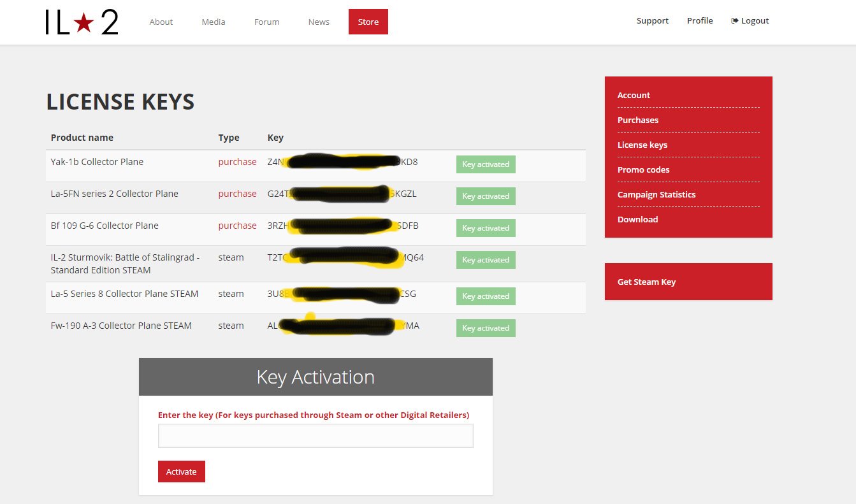Viewport: 856px width, 504px height.
Task: Click the Type column header
Action: pyautogui.click(x=229, y=138)
